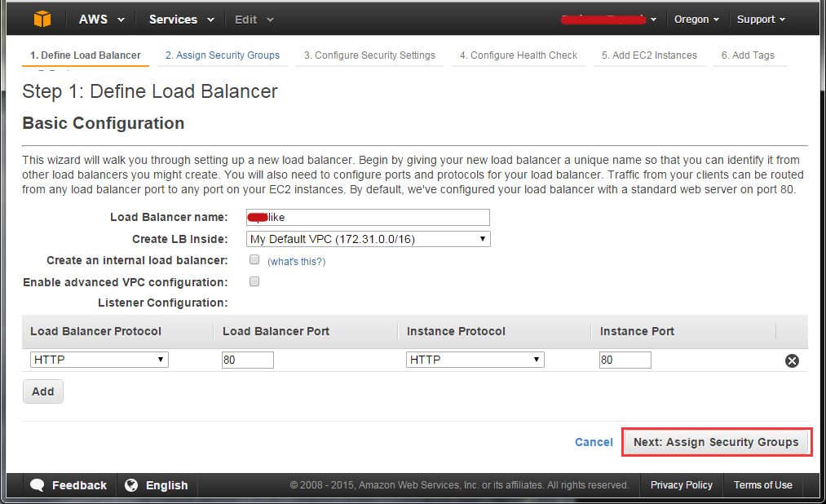Viewport: 826px width, 504px height.
Task: Click the orange AWS cube logo
Action: (42, 20)
